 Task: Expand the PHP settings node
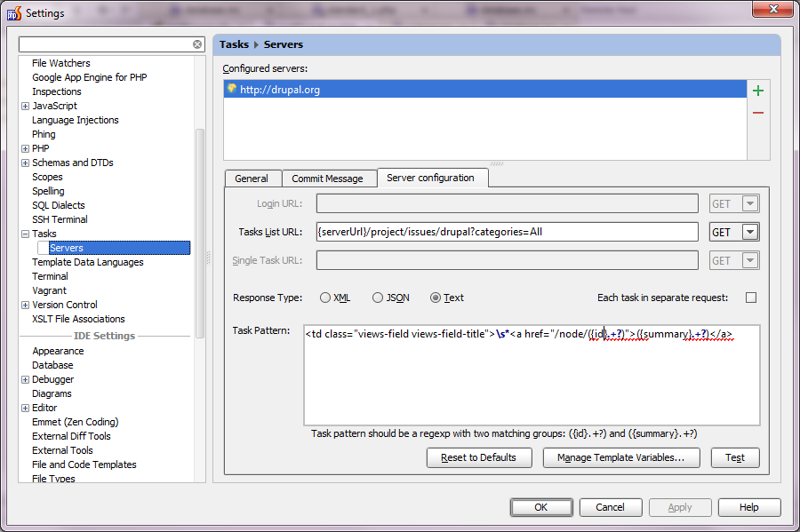[25, 149]
